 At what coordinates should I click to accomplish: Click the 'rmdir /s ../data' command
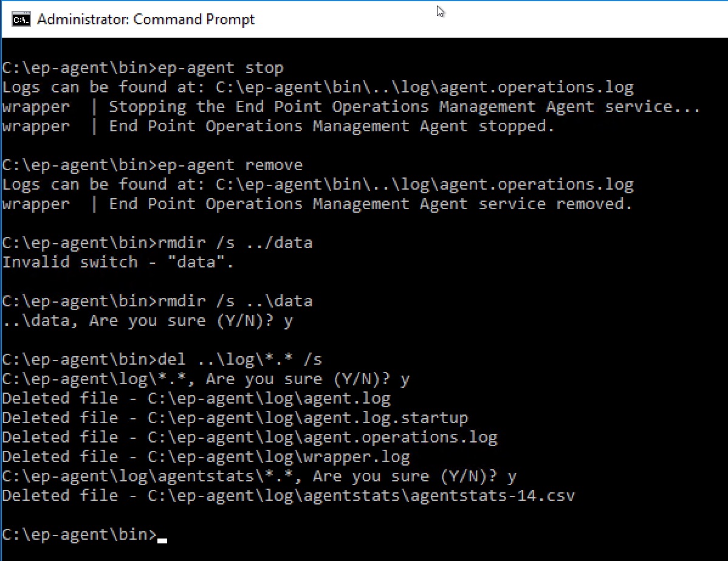[x=235, y=243]
